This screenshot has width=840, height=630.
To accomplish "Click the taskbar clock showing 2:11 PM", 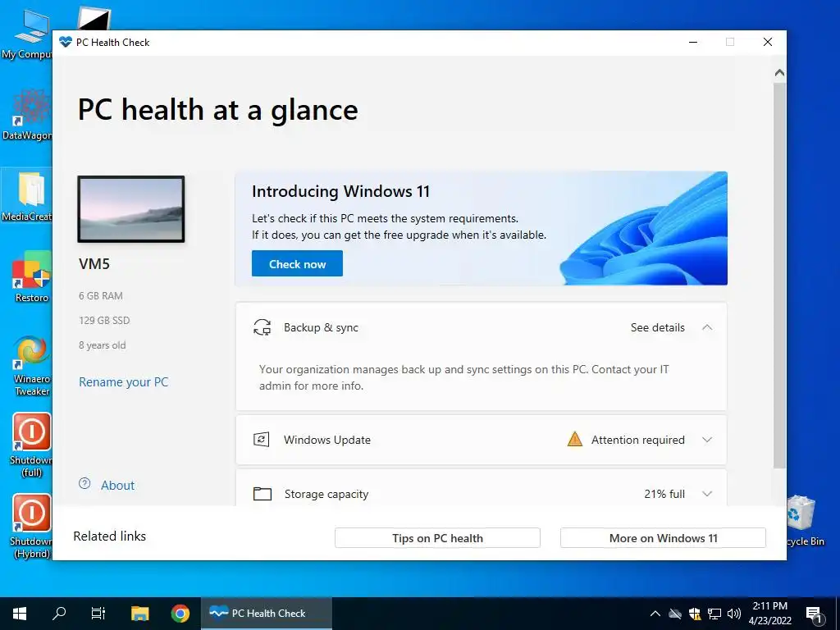I will (769, 614).
